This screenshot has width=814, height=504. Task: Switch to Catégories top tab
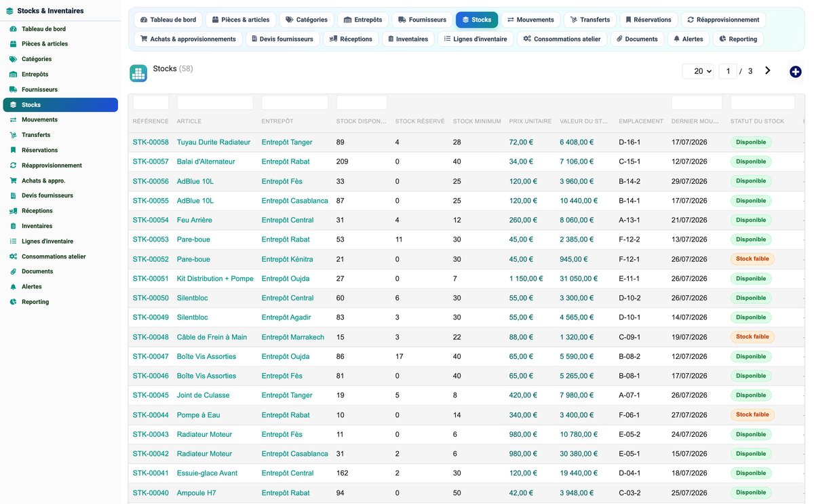(x=307, y=20)
